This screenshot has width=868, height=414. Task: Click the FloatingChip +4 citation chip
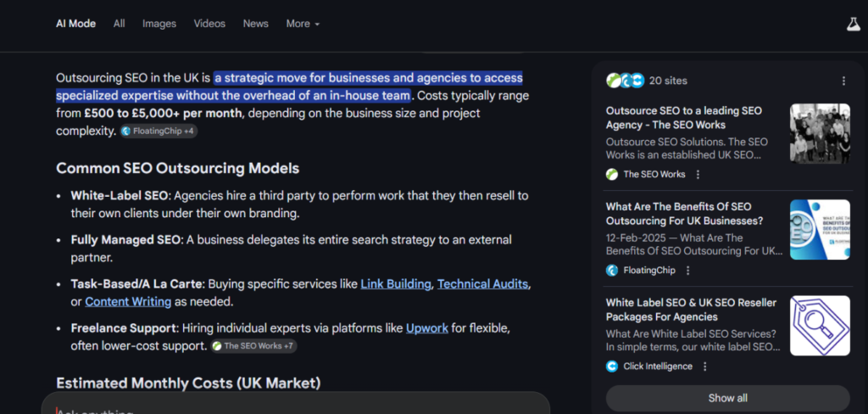tap(159, 131)
